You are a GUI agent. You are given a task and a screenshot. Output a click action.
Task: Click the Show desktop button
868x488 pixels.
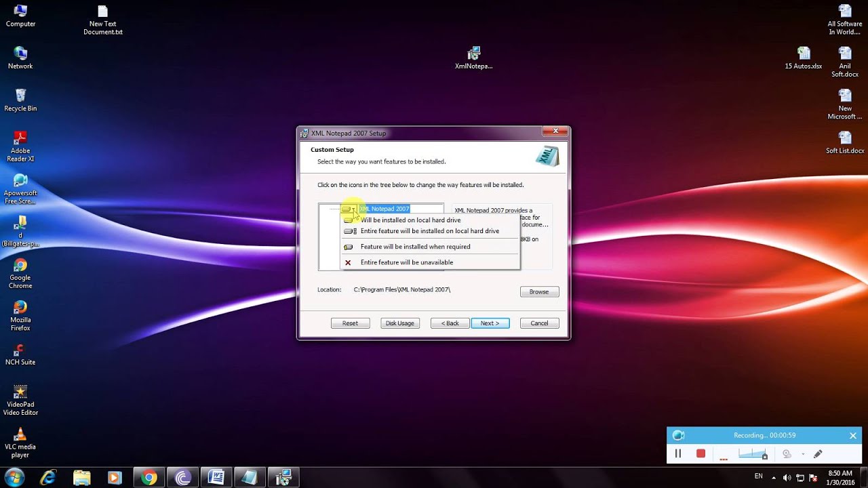[864, 477]
